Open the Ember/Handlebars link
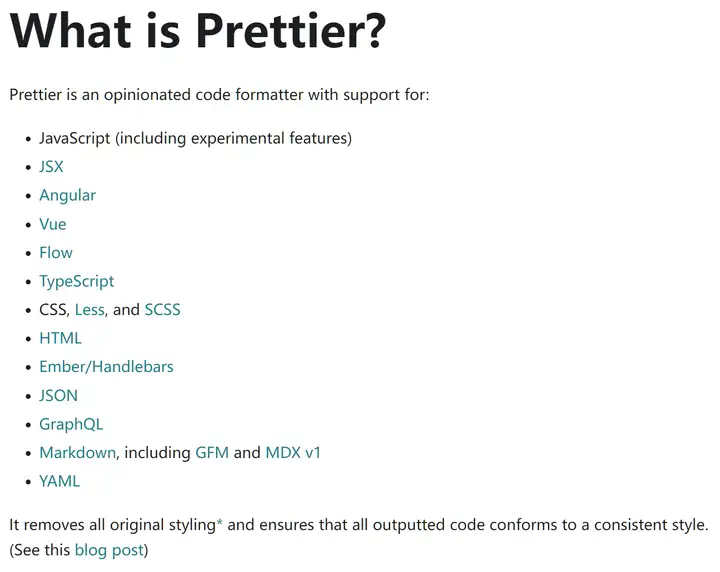720x572 pixels. pos(106,367)
